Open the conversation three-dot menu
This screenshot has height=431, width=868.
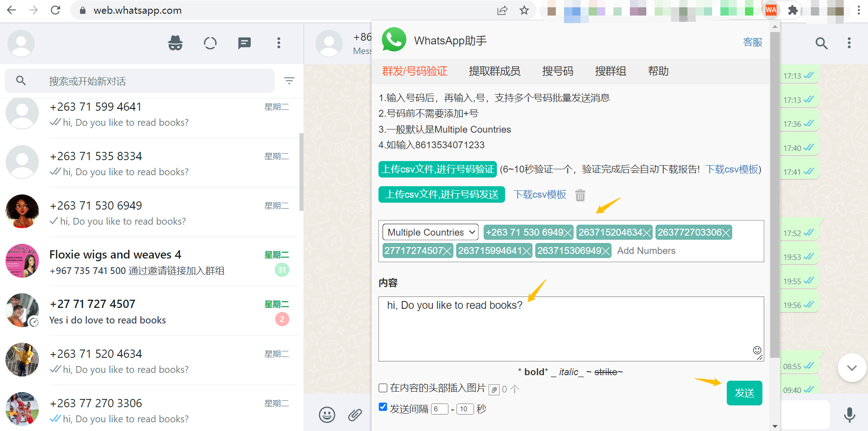[849, 43]
